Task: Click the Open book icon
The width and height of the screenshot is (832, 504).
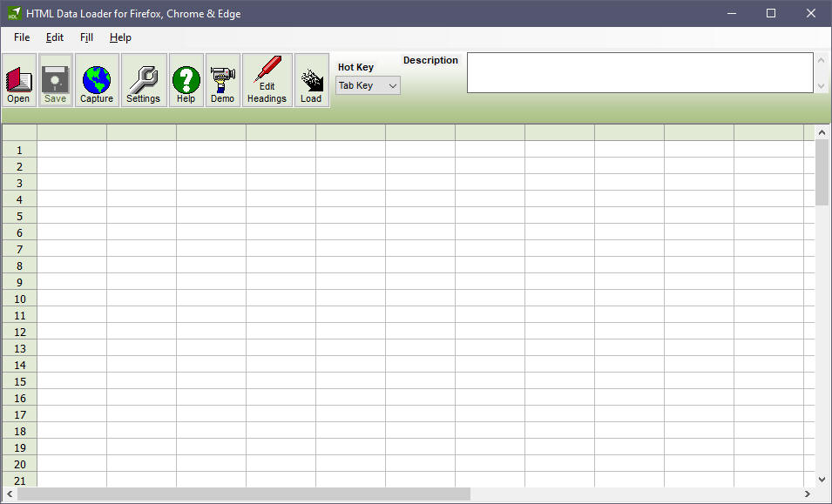Action: 18,80
